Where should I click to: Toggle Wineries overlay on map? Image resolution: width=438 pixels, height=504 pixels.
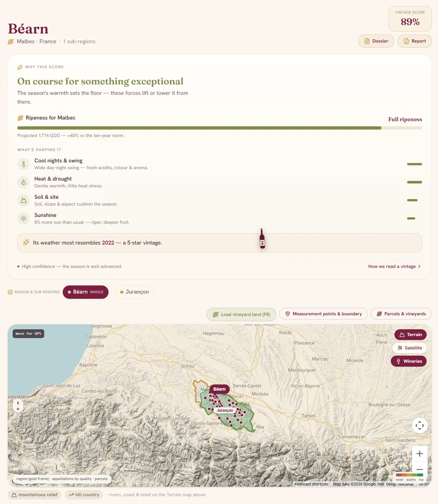409,361
